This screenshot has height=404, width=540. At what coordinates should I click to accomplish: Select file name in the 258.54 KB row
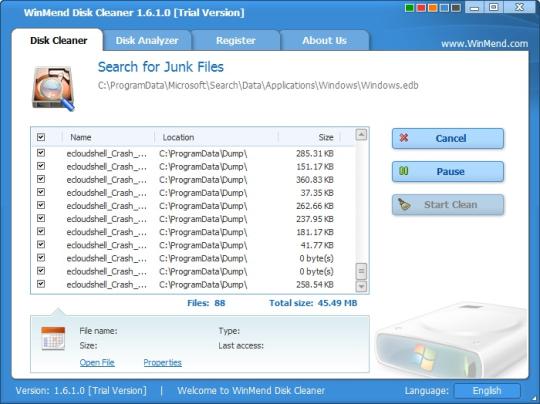click(x=107, y=285)
